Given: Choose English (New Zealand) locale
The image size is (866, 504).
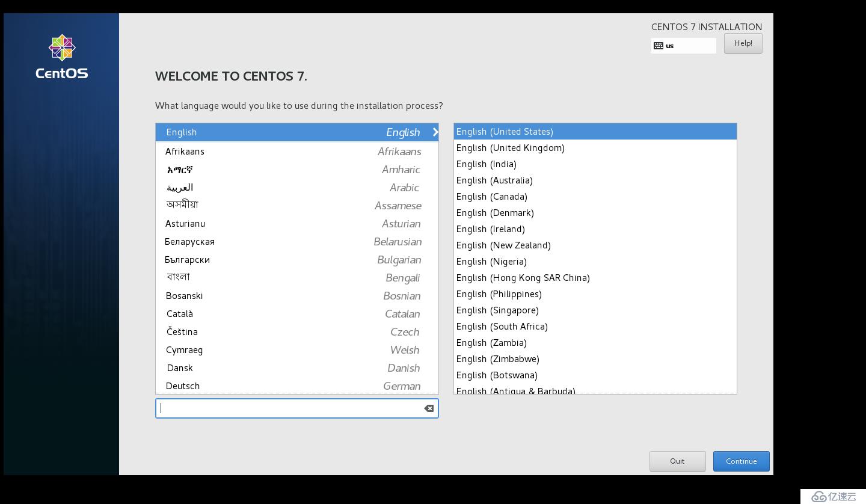Looking at the screenshot, I should (x=595, y=245).
